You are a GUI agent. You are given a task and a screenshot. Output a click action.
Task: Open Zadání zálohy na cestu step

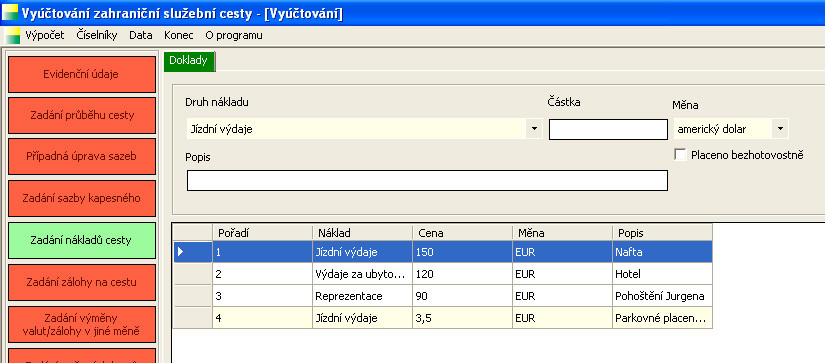click(x=82, y=283)
